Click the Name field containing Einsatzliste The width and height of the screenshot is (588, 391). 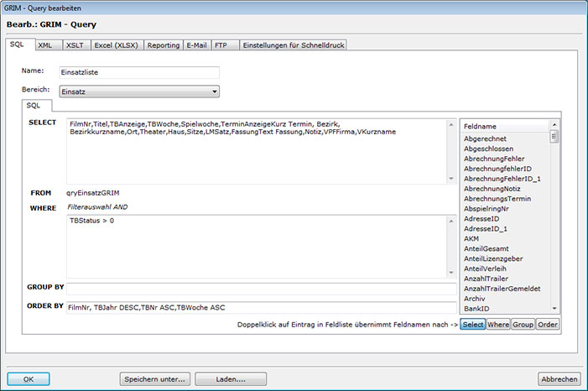[138, 73]
